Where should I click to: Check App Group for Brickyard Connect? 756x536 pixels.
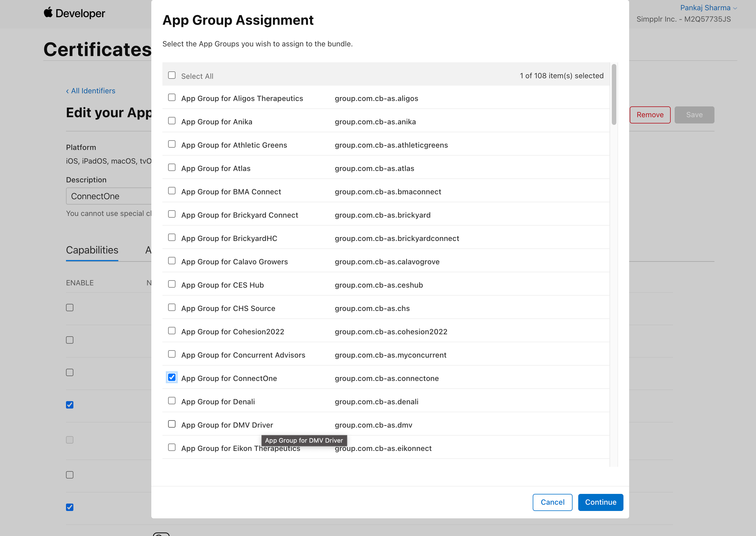[x=172, y=214]
